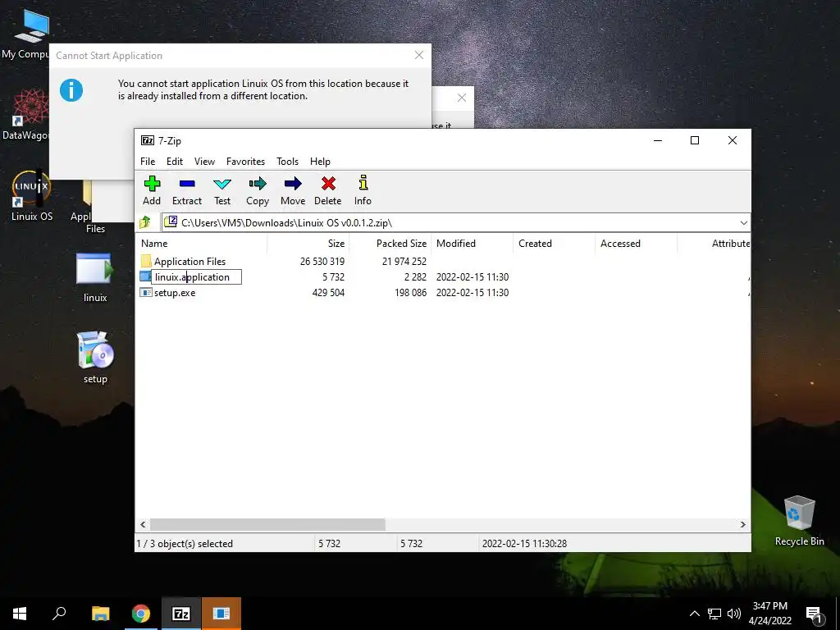The image size is (840, 630).
Task: Switch to the orange highlighted installer taskbar button
Action: pos(221,614)
